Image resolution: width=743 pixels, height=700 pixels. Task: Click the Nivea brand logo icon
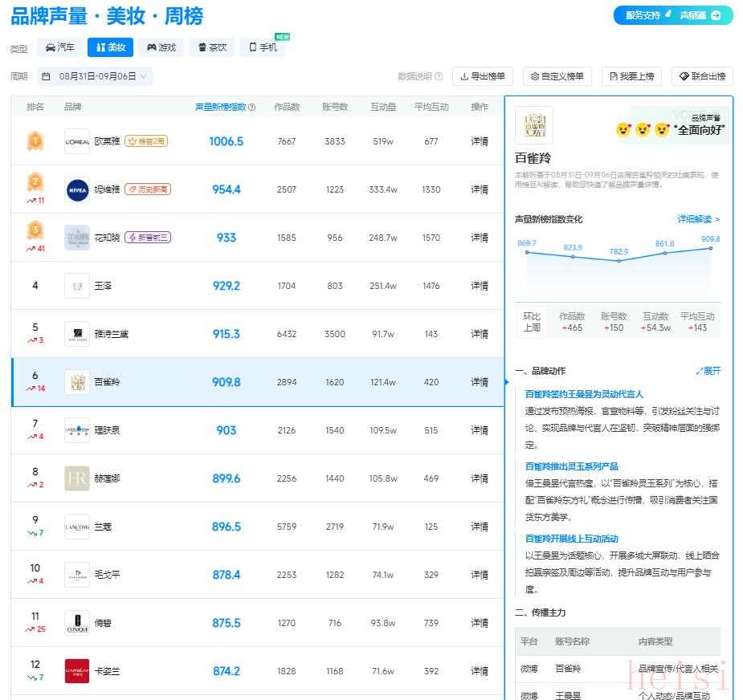coord(77,189)
